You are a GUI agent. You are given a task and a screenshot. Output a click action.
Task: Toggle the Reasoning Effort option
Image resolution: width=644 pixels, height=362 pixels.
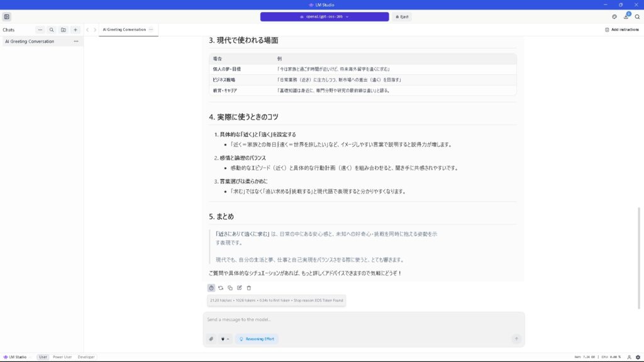tap(257, 339)
